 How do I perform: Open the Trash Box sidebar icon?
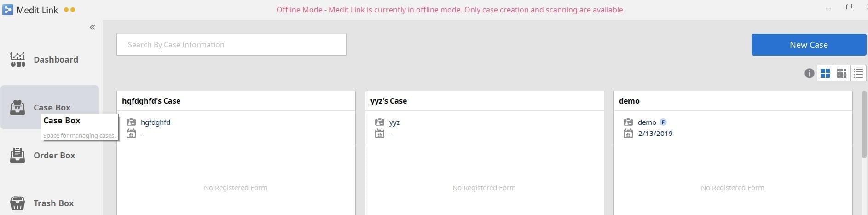[x=17, y=203]
